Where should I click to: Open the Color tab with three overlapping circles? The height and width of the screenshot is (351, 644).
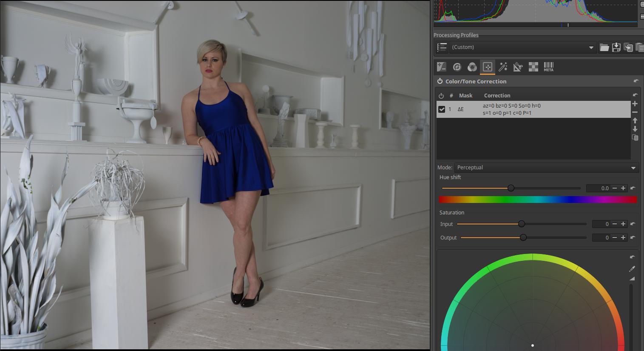pos(472,67)
